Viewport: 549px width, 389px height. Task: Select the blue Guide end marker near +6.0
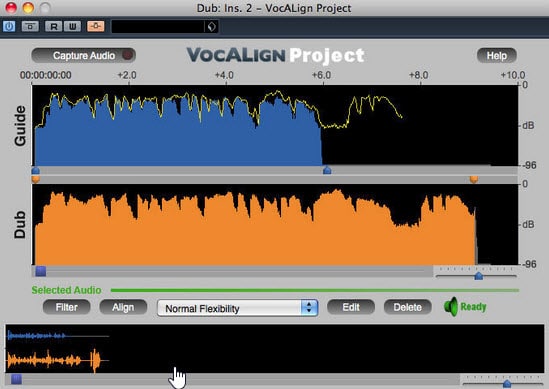tap(327, 171)
